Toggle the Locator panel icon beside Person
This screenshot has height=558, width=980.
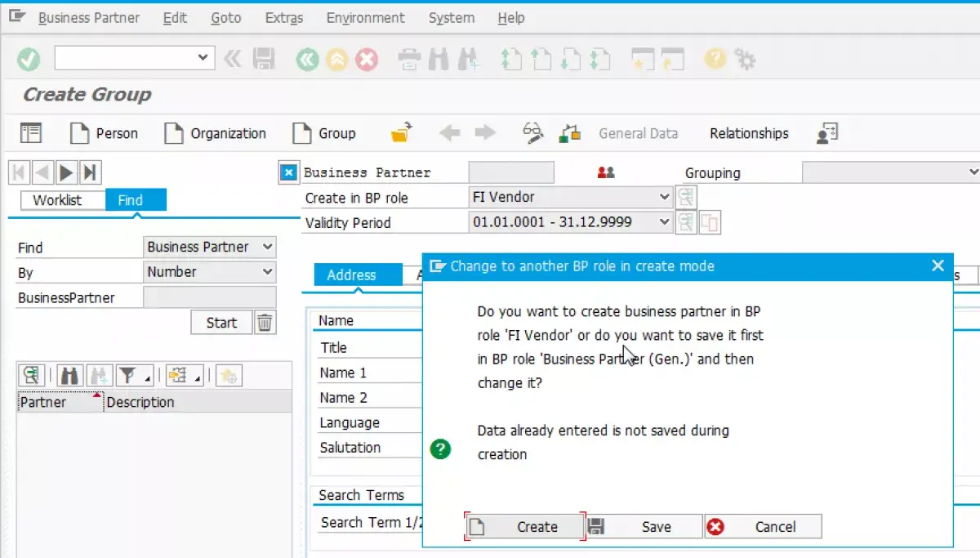31,133
